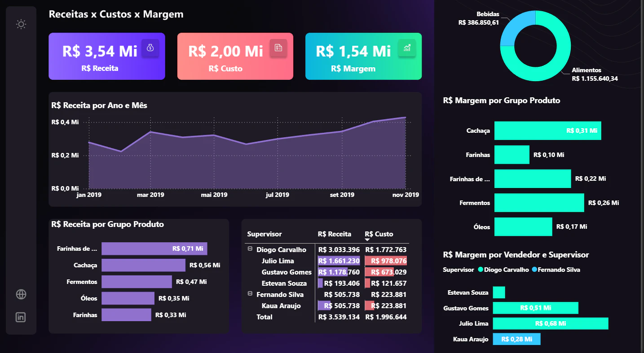The width and height of the screenshot is (644, 353).
Task: Select the Óleos bar in the Margem por Grupo Produto chart
Action: pos(523,227)
